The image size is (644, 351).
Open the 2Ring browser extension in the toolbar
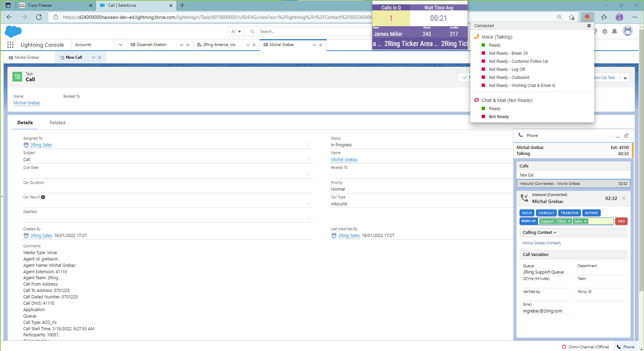click(x=587, y=17)
